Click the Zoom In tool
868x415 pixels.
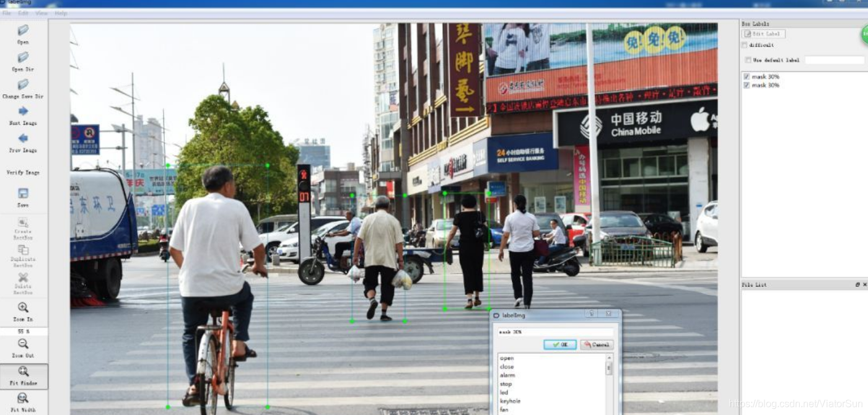pos(23,312)
